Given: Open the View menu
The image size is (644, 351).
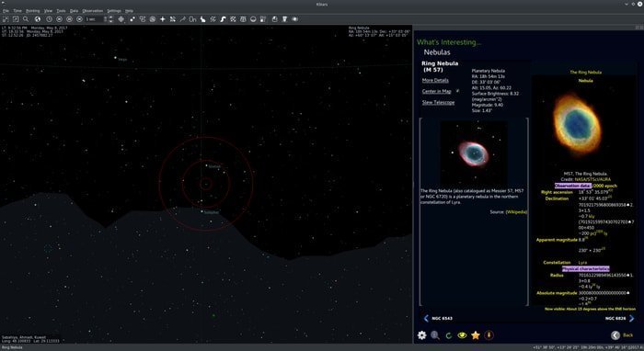Looking at the screenshot, I should (48, 11).
